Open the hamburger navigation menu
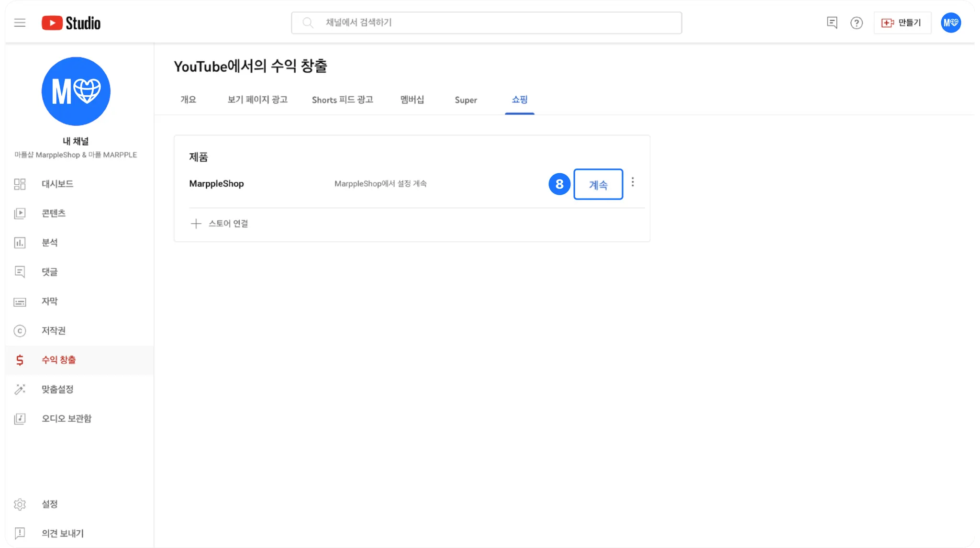The height and width of the screenshot is (548, 980). click(x=20, y=23)
